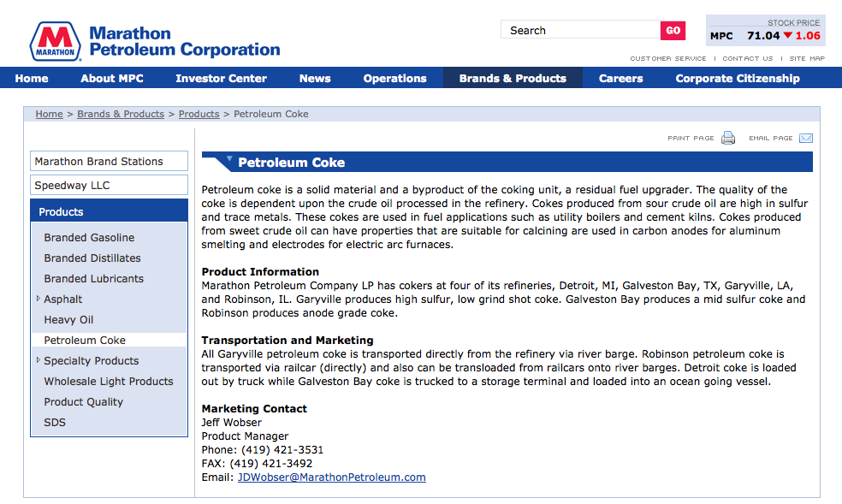Open the Investor Center menu
This screenshot has width=842, height=504.
pyautogui.click(x=222, y=79)
